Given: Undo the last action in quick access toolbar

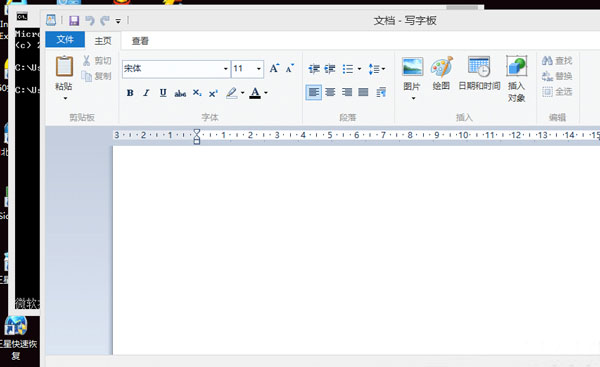Looking at the screenshot, I should coord(90,20).
